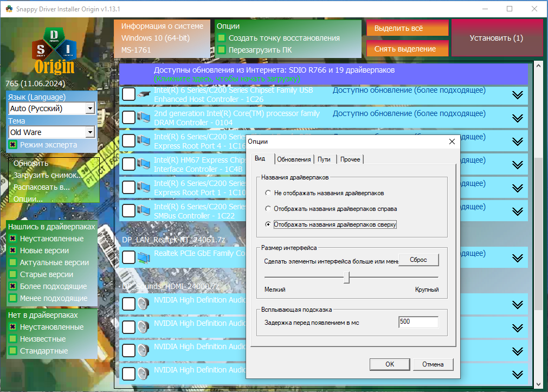The width and height of the screenshot is (548, 392).
Task: Click the Snappy Driver Installer title bar icon
Action: click(x=9, y=9)
